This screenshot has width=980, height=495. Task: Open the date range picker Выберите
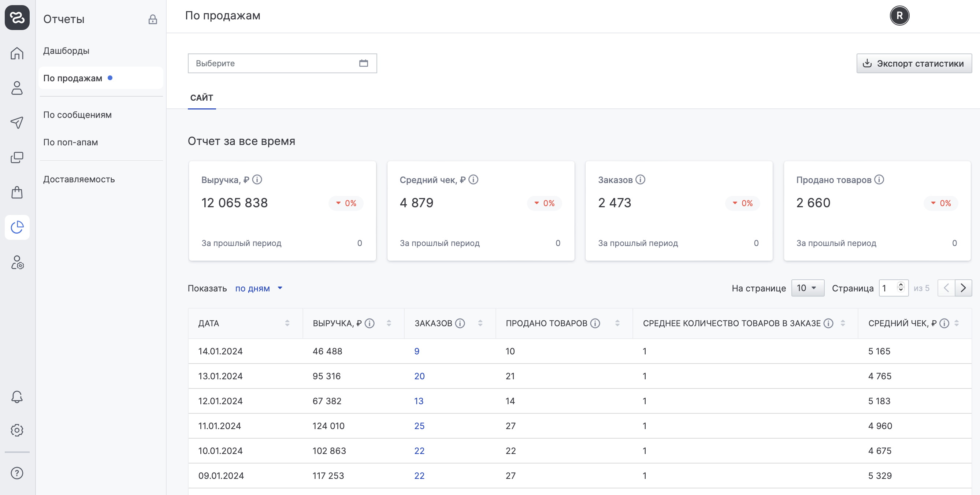click(282, 63)
